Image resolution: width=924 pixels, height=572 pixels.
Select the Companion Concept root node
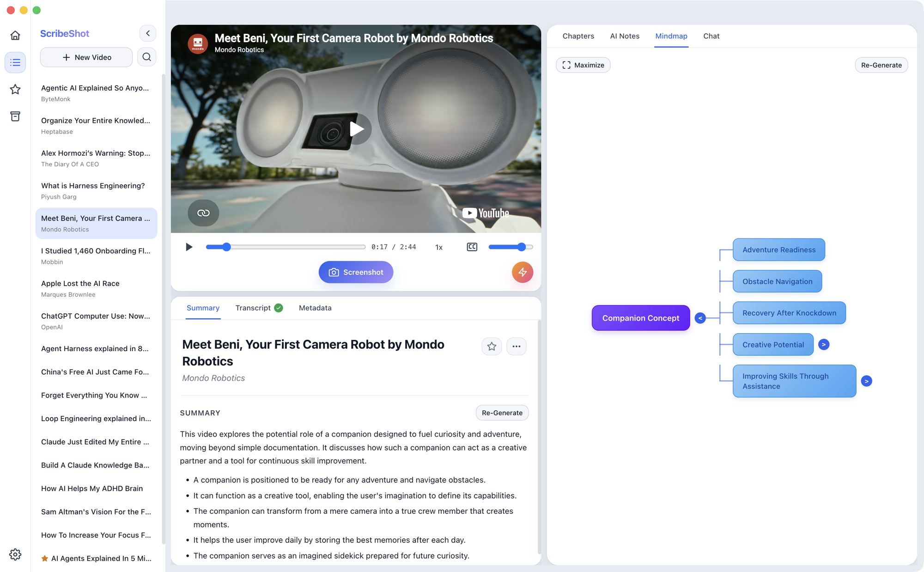(641, 318)
